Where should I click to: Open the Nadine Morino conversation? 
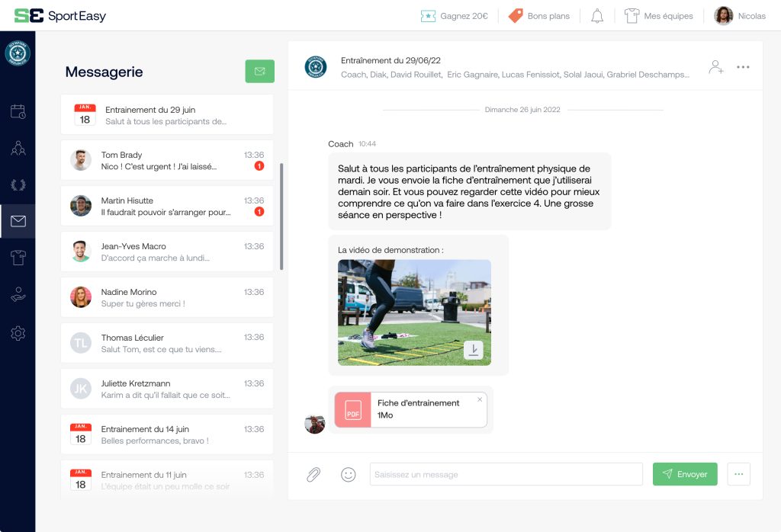coord(167,297)
